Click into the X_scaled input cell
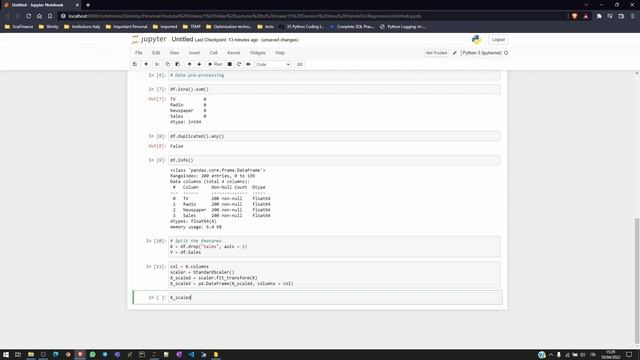Image resolution: width=640 pixels, height=360 pixels. (335, 298)
